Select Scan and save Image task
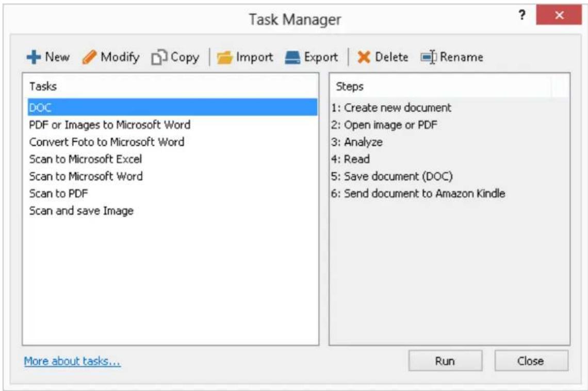This screenshot has height=391, width=588. coord(172,211)
